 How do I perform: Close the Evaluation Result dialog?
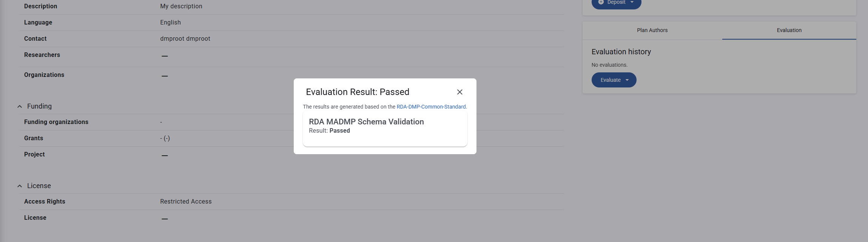click(x=459, y=92)
